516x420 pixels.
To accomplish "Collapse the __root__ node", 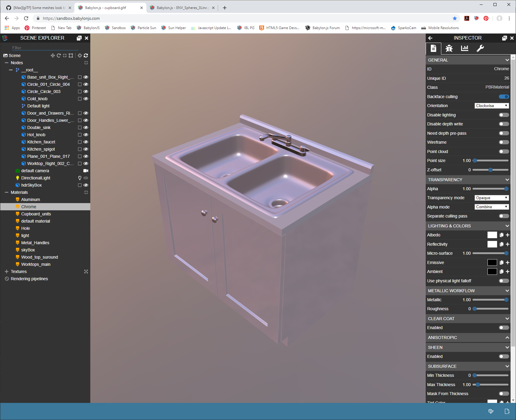I will click(11, 70).
